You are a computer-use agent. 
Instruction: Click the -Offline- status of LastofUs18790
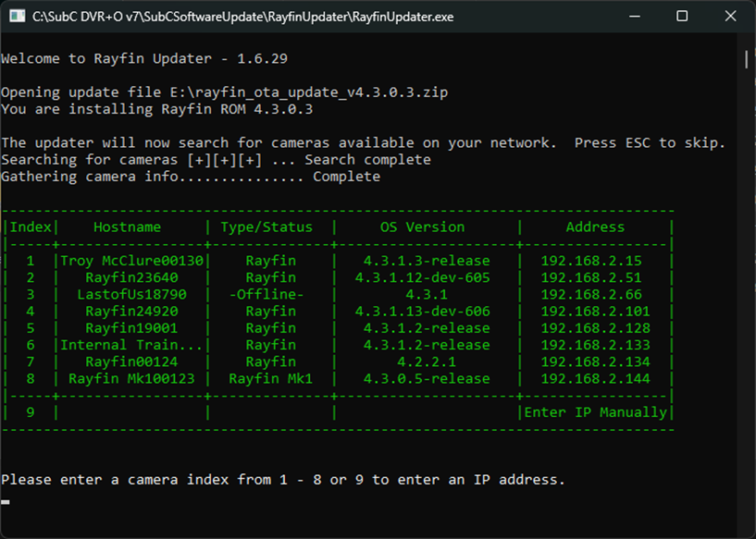coord(270,294)
